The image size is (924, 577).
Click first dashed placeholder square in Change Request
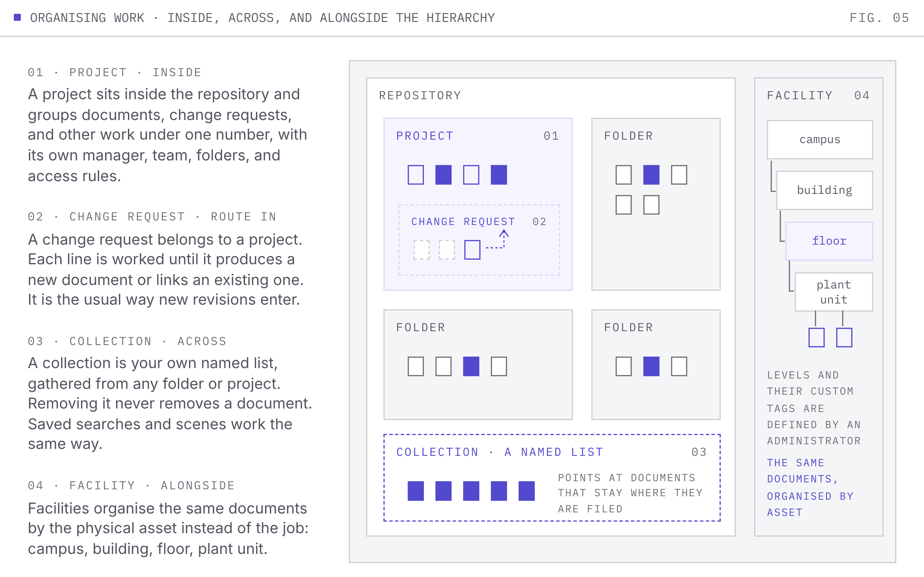(x=422, y=250)
